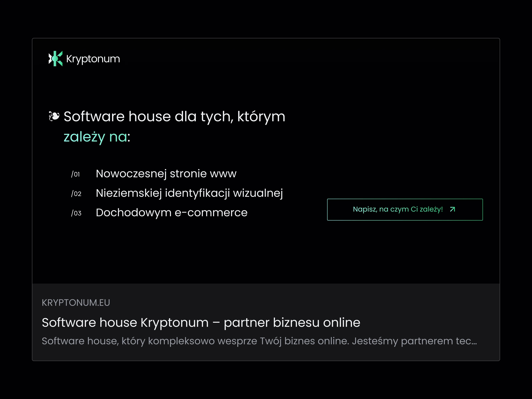Click the /02 list number
The height and width of the screenshot is (399, 532).
point(76,194)
